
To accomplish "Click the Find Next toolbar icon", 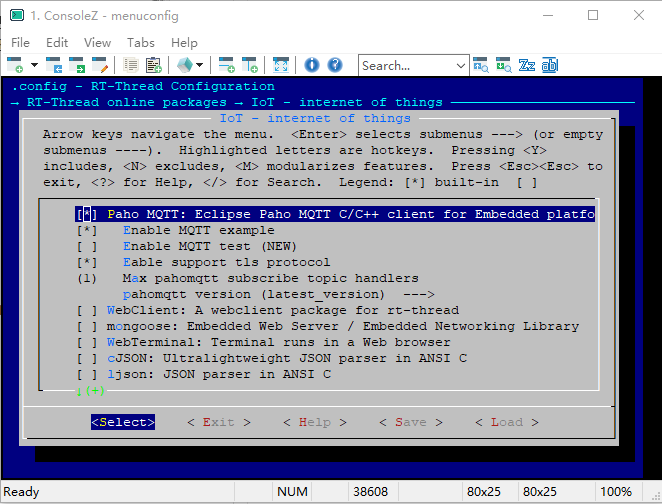I will coord(504,65).
